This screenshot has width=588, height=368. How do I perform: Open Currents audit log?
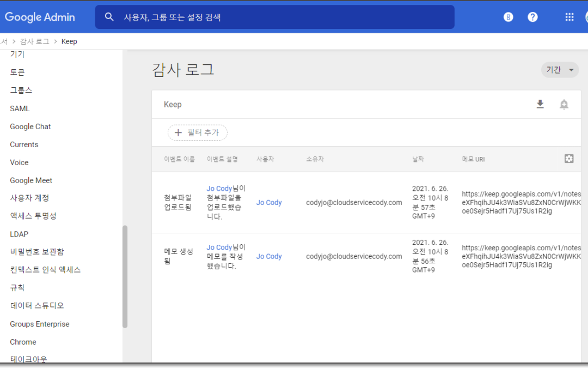click(24, 144)
